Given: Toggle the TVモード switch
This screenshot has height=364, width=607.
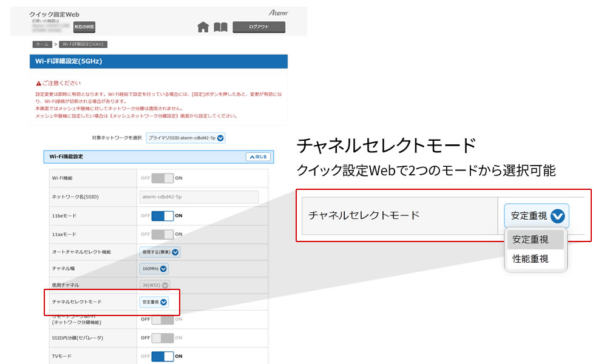Looking at the screenshot, I should tap(162, 356).
